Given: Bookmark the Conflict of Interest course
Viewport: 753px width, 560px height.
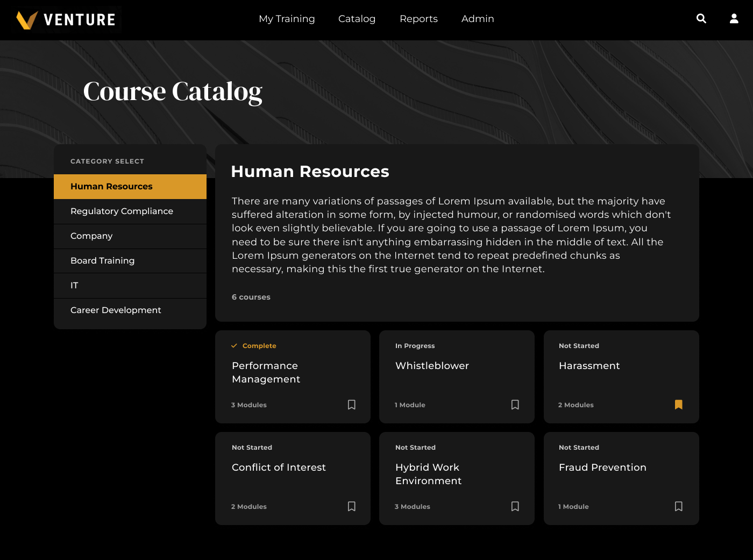Looking at the screenshot, I should [x=351, y=506].
